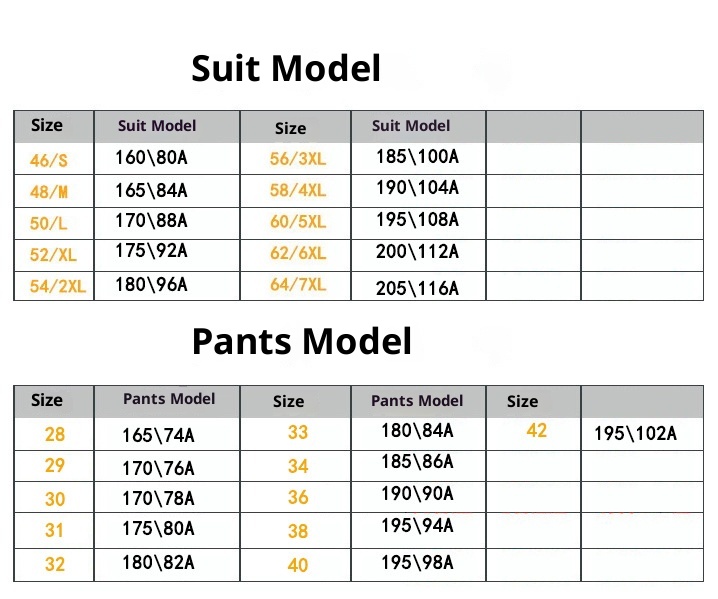Click the "Pants Model" title heading
Image resolution: width=718 pixels, height=599 pixels.
click(301, 342)
